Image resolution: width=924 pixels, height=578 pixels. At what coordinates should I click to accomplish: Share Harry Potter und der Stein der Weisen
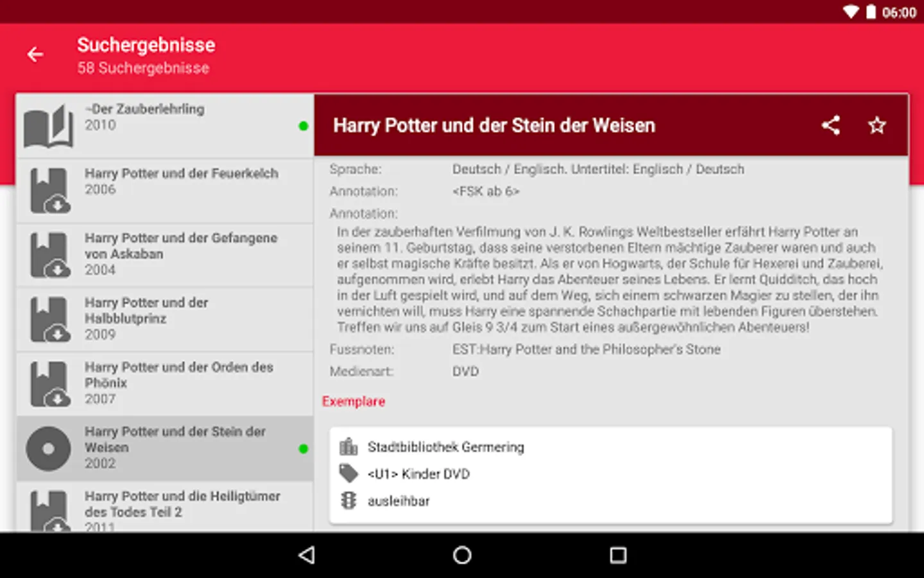coord(831,125)
